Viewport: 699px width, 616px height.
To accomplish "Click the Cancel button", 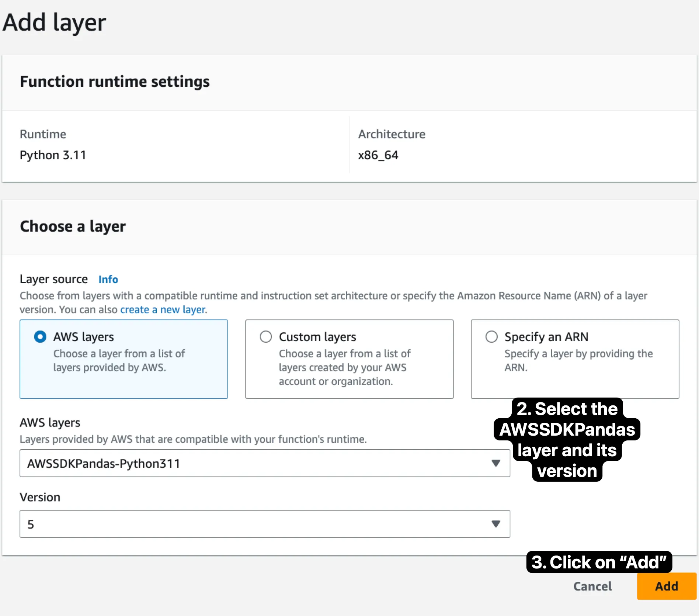I will (x=592, y=586).
